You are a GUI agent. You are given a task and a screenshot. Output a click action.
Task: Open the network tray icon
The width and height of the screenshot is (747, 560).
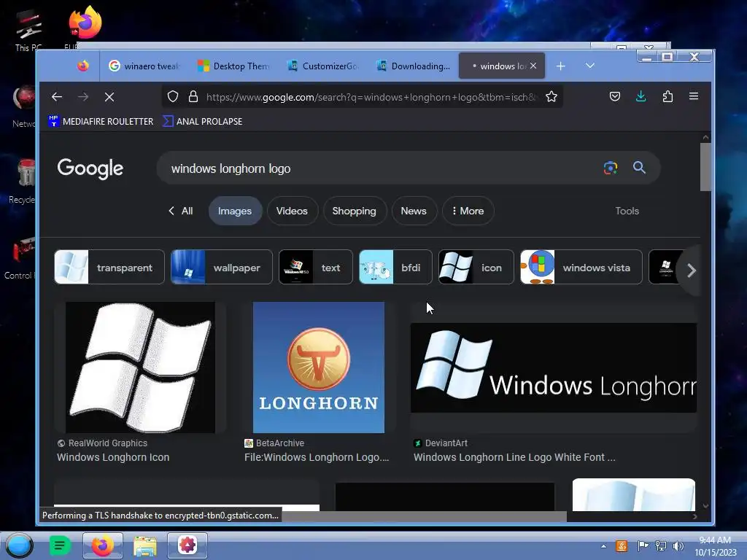(661, 546)
